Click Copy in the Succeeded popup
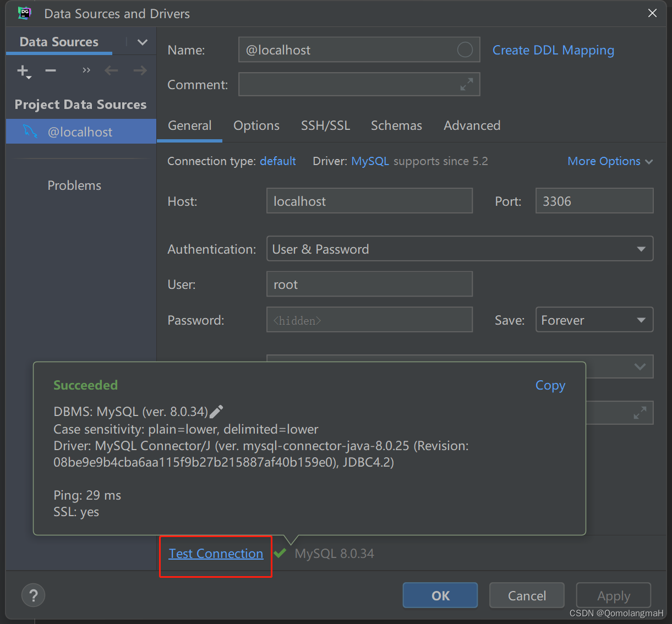Viewport: 672px width, 624px height. [550, 385]
